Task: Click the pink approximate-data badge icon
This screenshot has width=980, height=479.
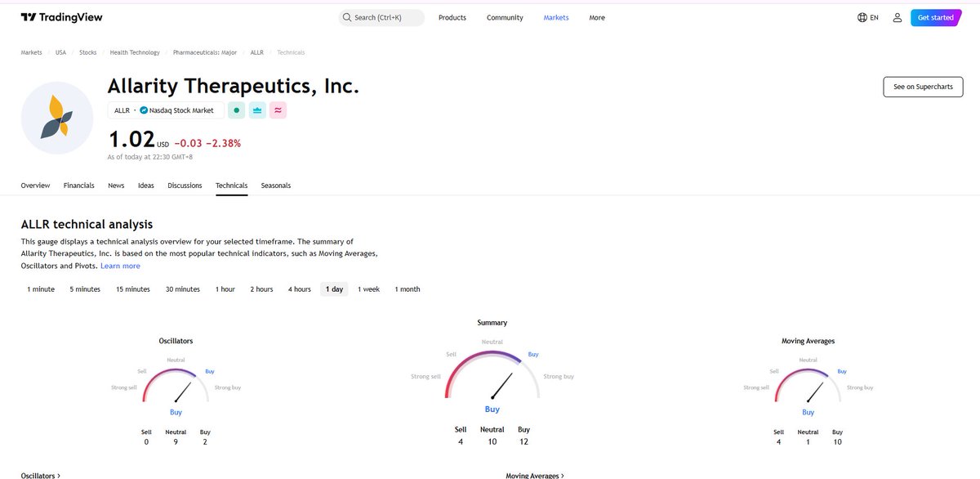Action: click(x=278, y=110)
